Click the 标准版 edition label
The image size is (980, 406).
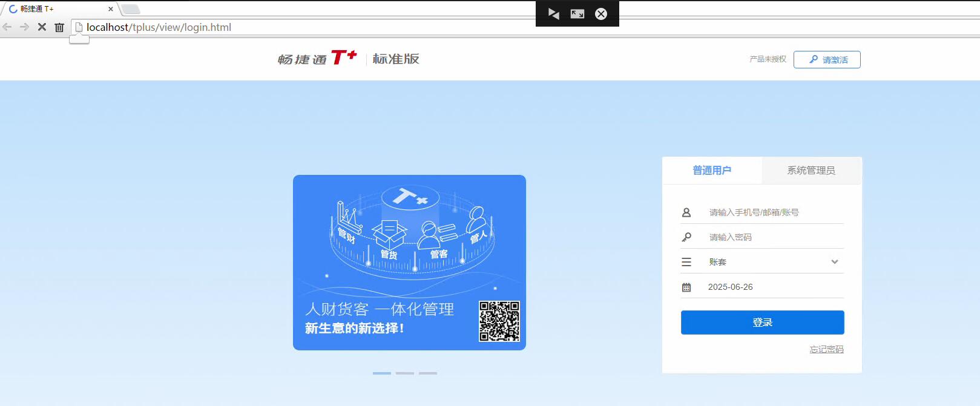pyautogui.click(x=396, y=59)
